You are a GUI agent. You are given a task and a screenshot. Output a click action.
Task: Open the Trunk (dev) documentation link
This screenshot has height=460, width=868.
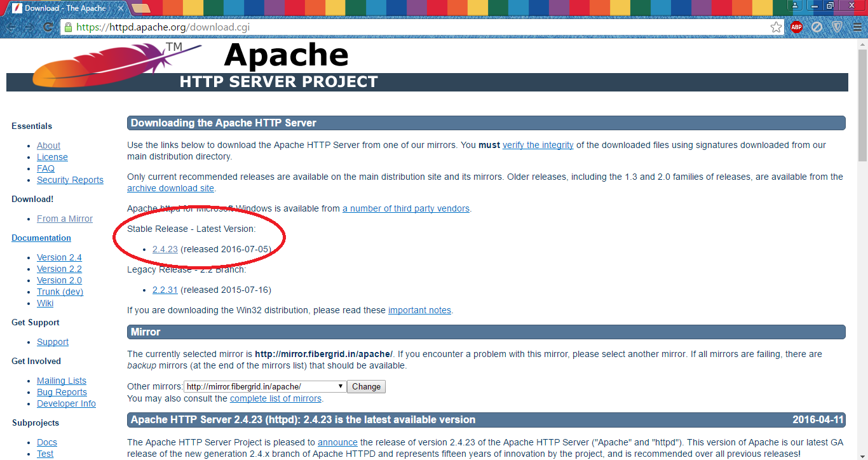(x=60, y=292)
